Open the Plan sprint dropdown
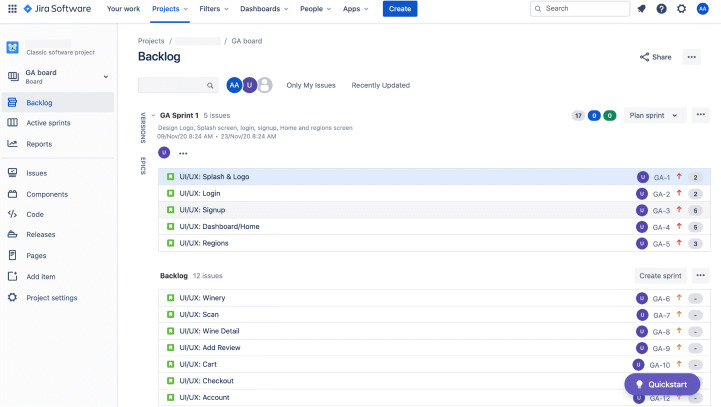Image resolution: width=721 pixels, height=407 pixels. click(x=654, y=115)
